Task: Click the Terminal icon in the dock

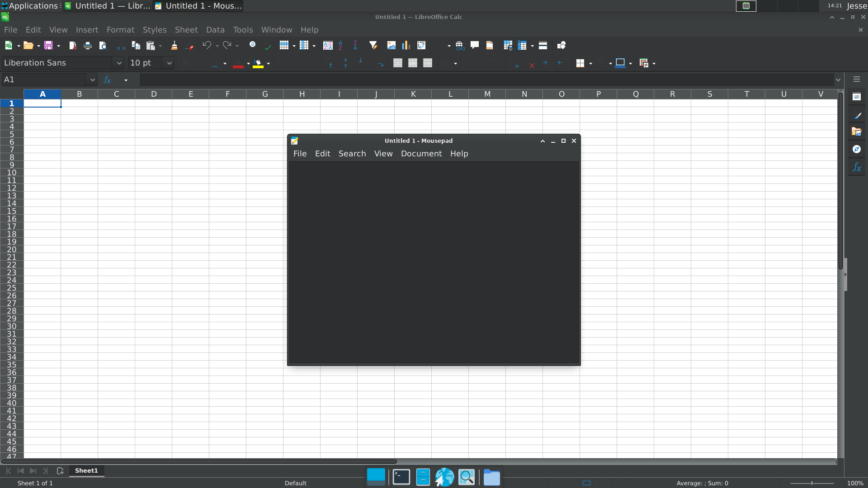Action: (x=401, y=477)
